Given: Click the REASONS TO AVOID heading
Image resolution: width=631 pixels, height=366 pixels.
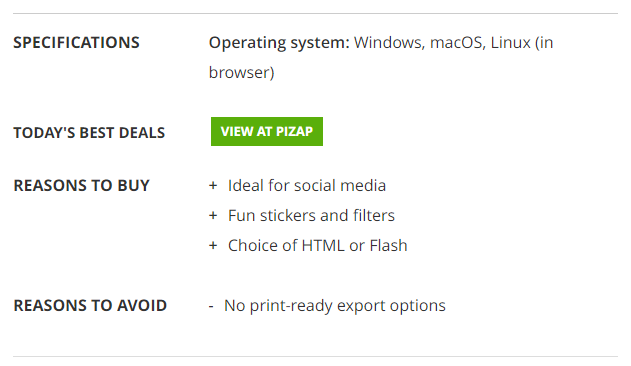Looking at the screenshot, I should click(x=90, y=306).
